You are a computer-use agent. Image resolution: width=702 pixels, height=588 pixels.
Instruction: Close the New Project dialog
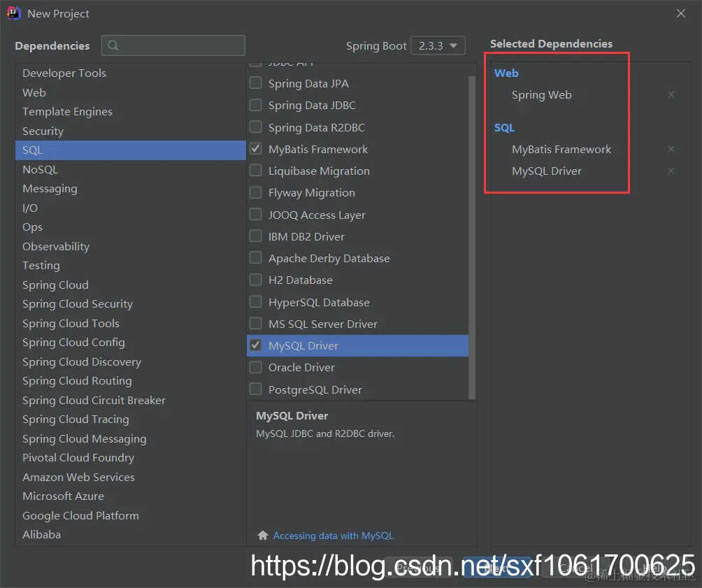click(681, 13)
